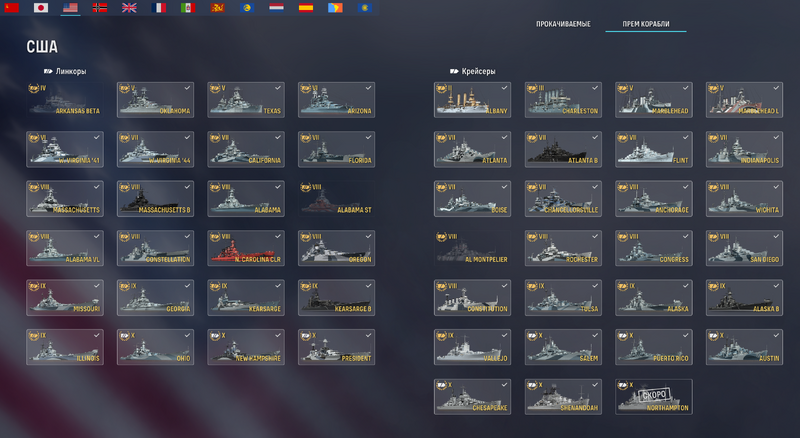Screen dimensions: 800x438
Task: Open the Alaska B cruiser card
Action: point(744,298)
